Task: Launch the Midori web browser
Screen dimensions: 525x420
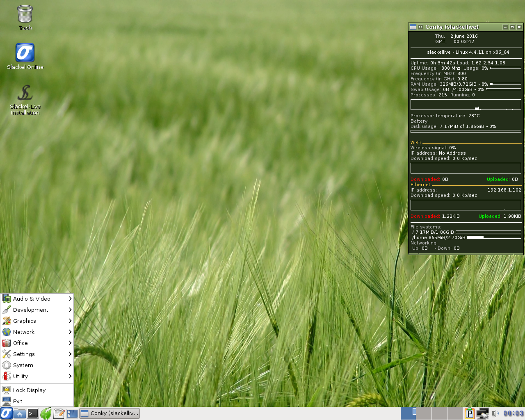Action: coord(46,413)
